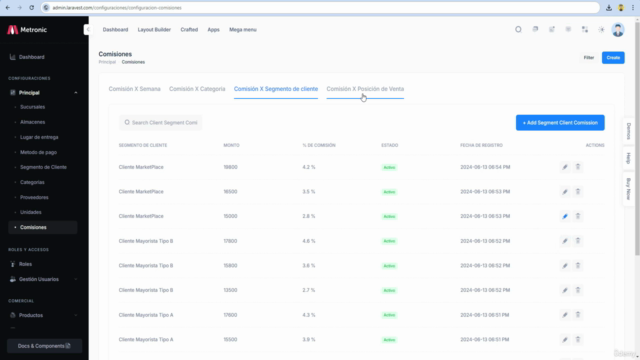Open Metodo de pago in sidebar

(38, 152)
